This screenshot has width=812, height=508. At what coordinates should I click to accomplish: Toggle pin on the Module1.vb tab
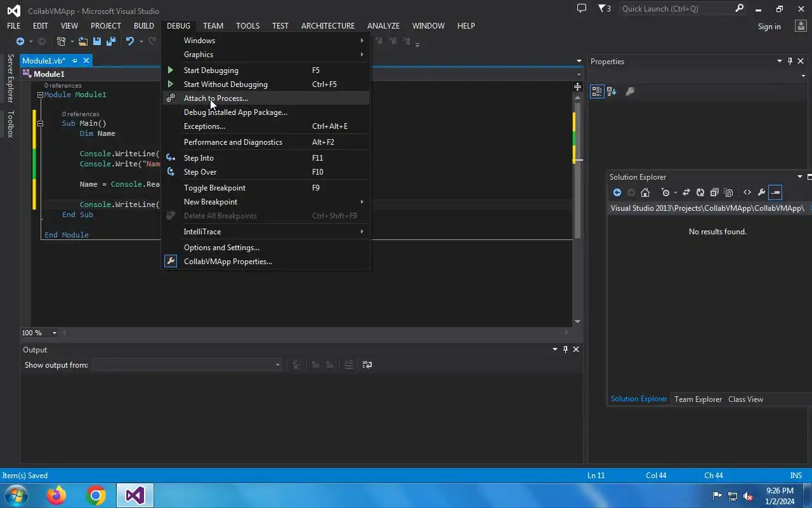[74, 60]
